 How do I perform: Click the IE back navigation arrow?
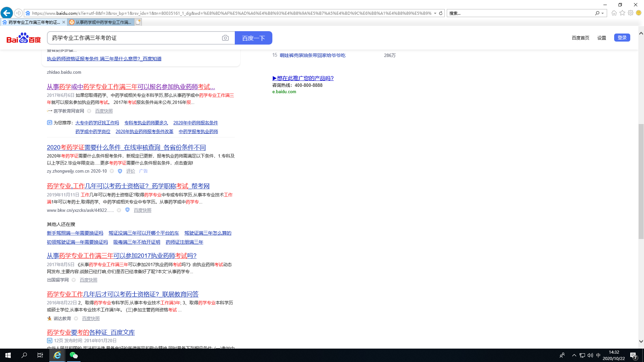tap(7, 13)
